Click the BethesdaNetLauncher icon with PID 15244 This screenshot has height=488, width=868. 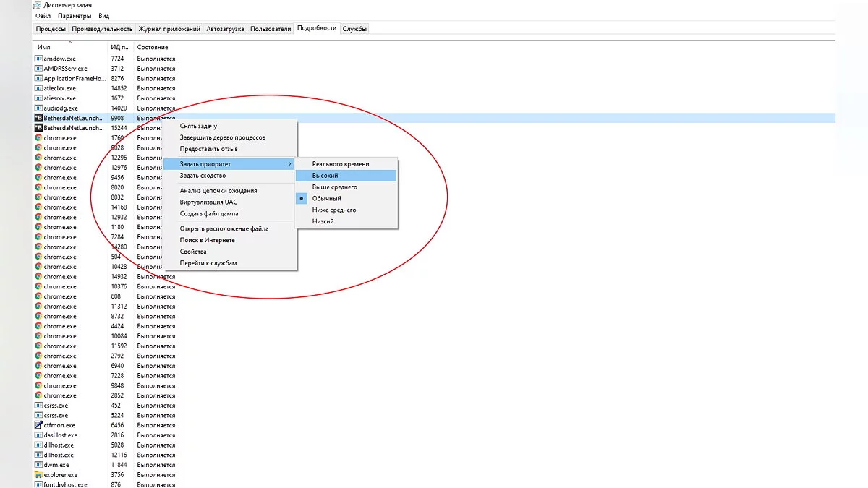pos(38,128)
